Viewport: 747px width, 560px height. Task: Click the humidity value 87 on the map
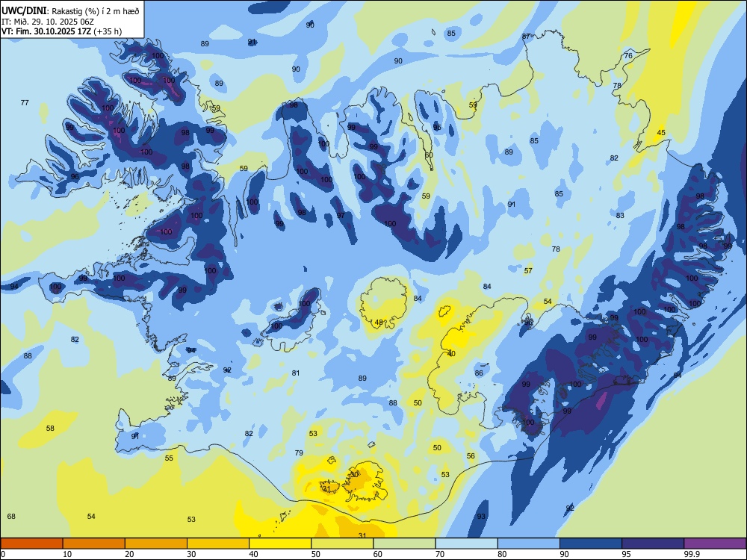pyautogui.click(x=526, y=36)
